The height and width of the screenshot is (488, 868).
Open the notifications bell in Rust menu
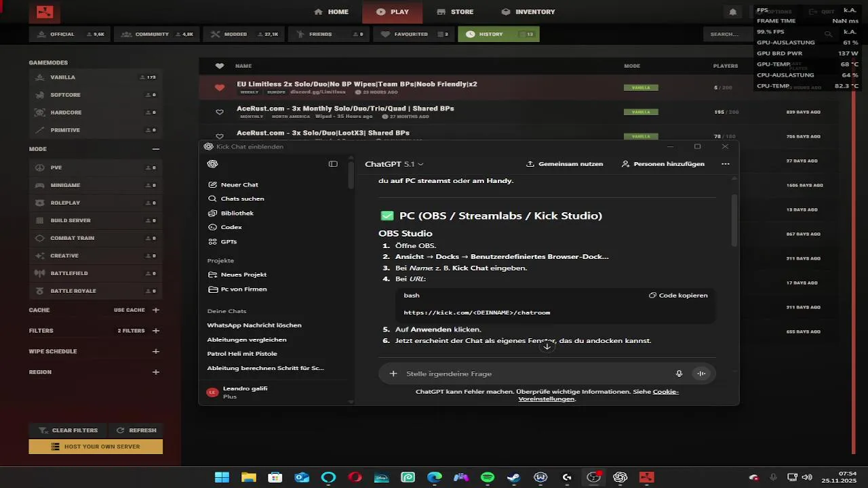pyautogui.click(x=733, y=12)
